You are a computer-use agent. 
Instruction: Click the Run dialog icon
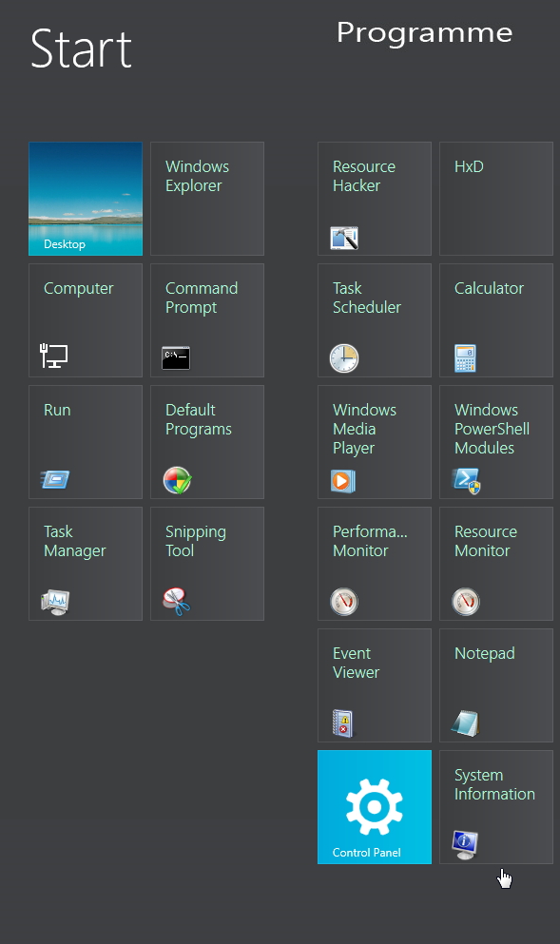click(55, 479)
